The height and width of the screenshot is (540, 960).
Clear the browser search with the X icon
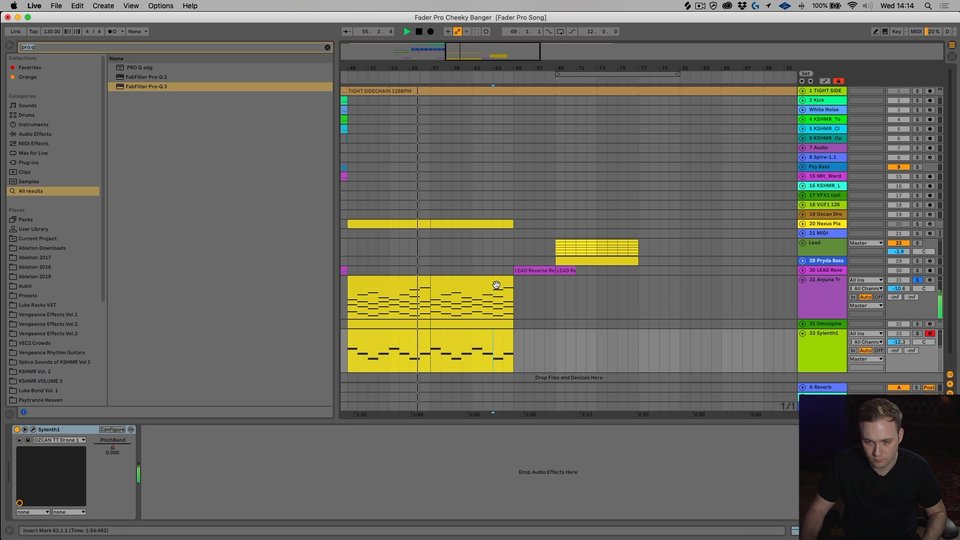click(x=328, y=47)
